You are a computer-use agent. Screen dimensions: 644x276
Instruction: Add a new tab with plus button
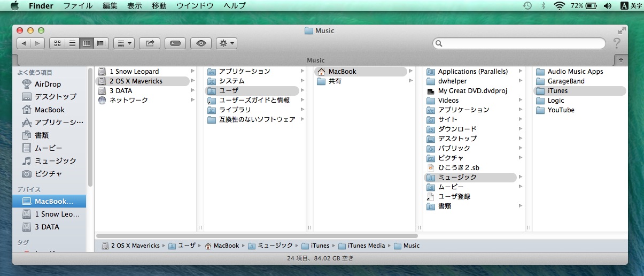click(620, 60)
